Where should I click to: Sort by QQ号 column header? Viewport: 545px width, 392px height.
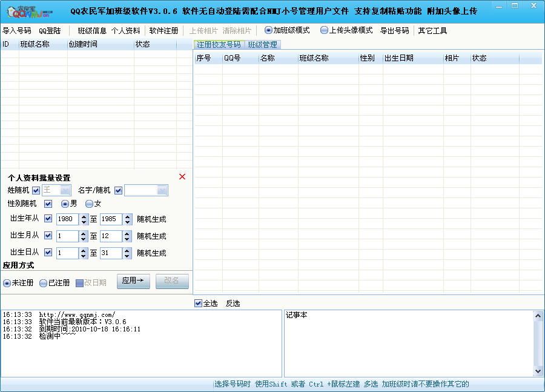[x=240, y=58]
